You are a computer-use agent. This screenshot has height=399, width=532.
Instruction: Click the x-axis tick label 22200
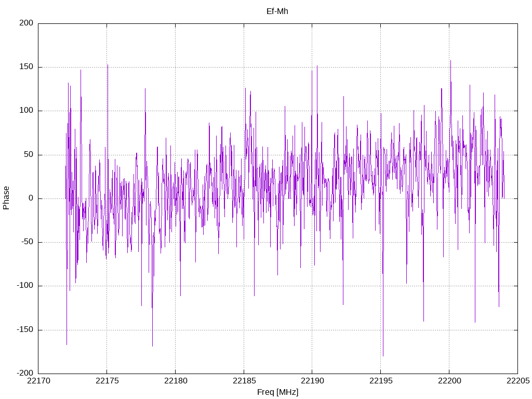(x=449, y=381)
